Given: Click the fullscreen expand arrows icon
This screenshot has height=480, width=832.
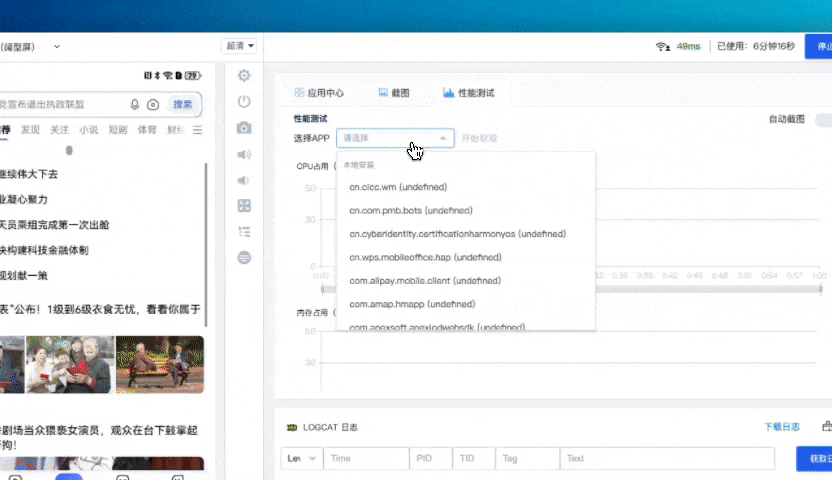Looking at the screenshot, I should 244,206.
